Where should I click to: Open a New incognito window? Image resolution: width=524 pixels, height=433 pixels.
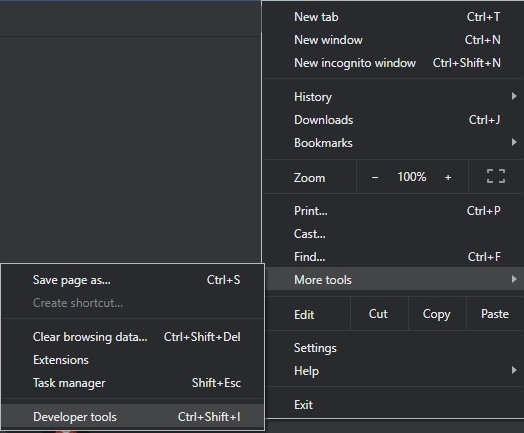pyautogui.click(x=393, y=63)
